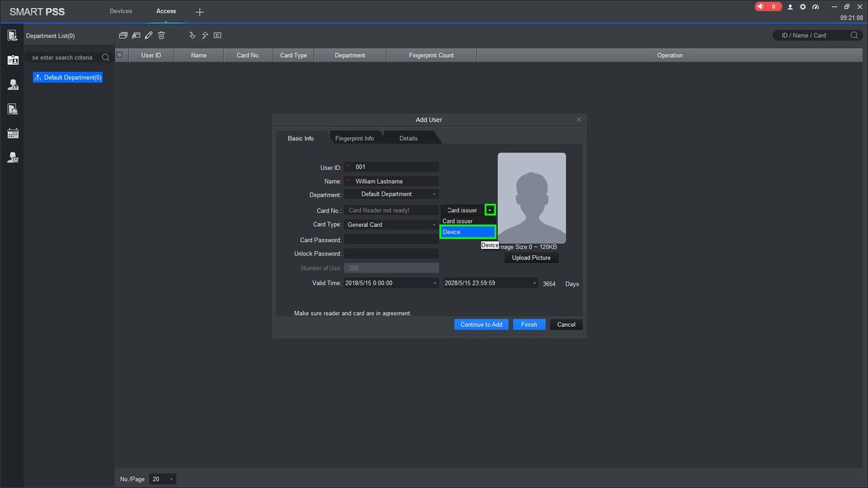This screenshot has width=868, height=488.
Task: Select Device from the card issuer list
Action: (x=467, y=232)
